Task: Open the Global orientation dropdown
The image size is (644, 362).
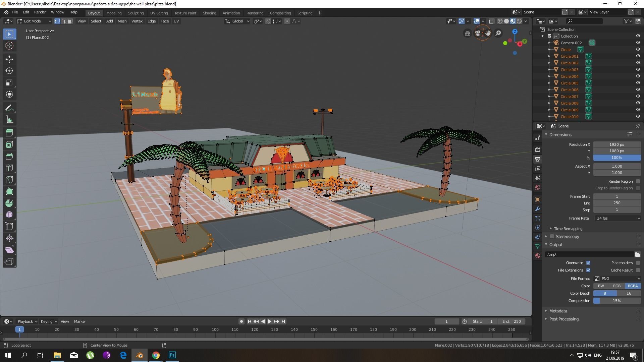Action: [x=237, y=21]
